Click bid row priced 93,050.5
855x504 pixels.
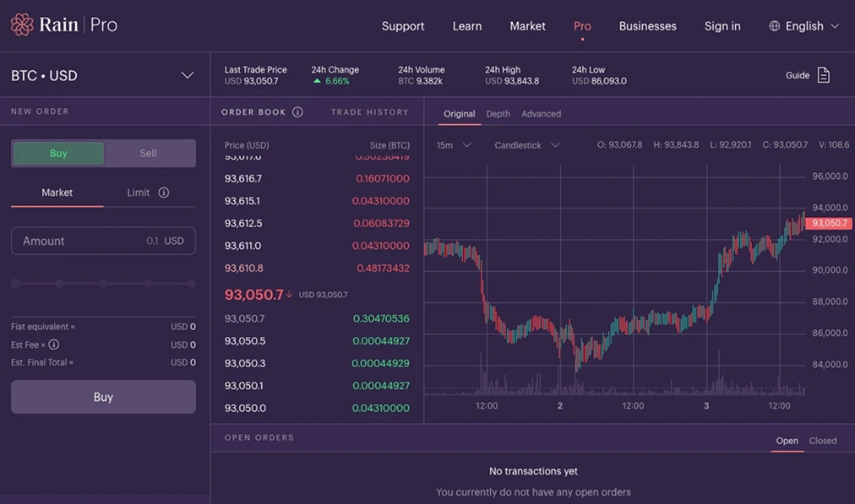point(317,340)
